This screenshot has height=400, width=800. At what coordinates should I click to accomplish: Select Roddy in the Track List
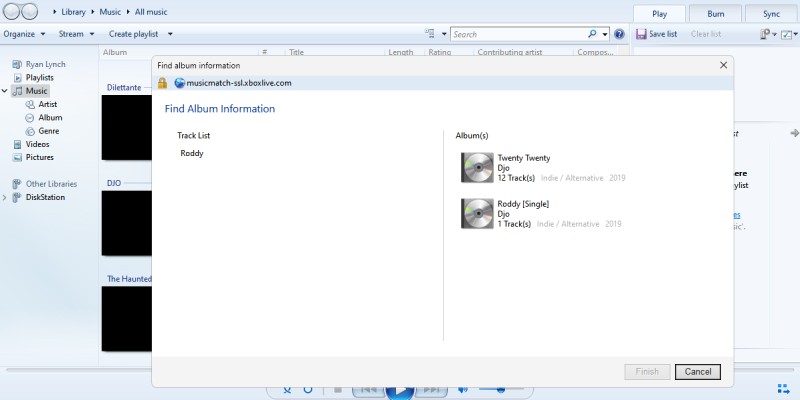192,153
